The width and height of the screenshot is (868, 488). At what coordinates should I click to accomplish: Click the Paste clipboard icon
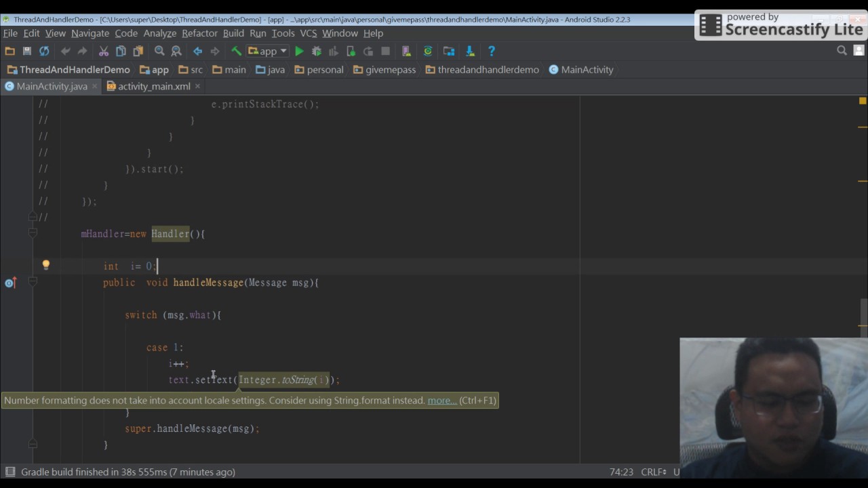click(x=138, y=51)
